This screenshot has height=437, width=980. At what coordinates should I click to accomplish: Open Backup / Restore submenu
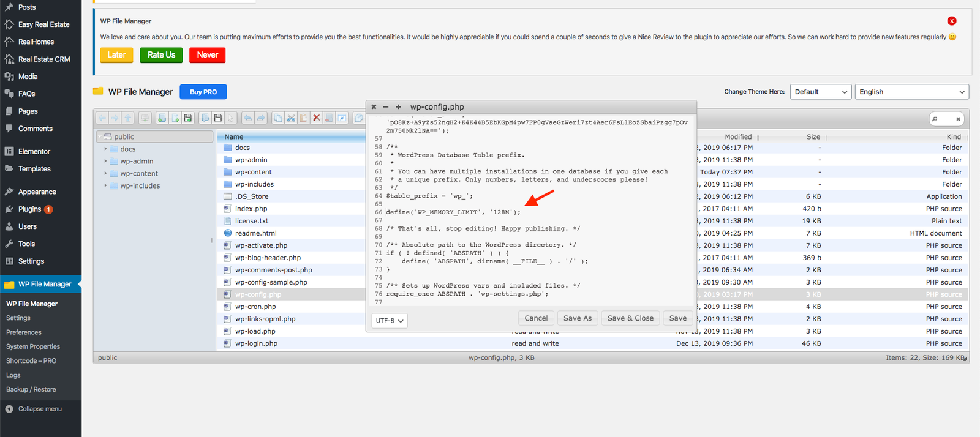(x=31, y=389)
